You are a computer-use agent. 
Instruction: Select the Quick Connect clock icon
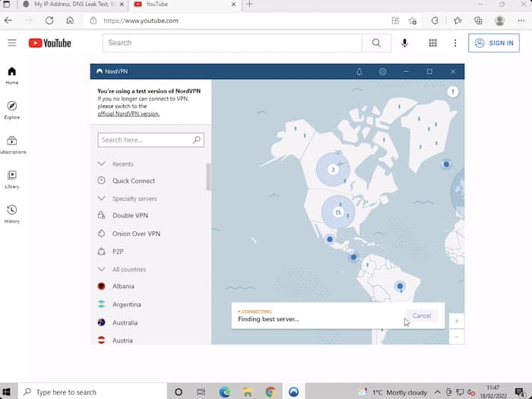pyautogui.click(x=101, y=181)
